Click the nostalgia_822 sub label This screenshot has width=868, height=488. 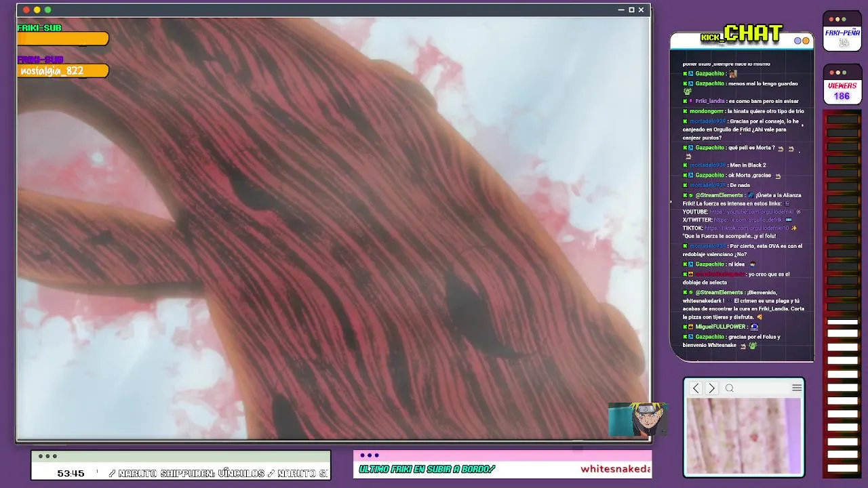(52, 71)
